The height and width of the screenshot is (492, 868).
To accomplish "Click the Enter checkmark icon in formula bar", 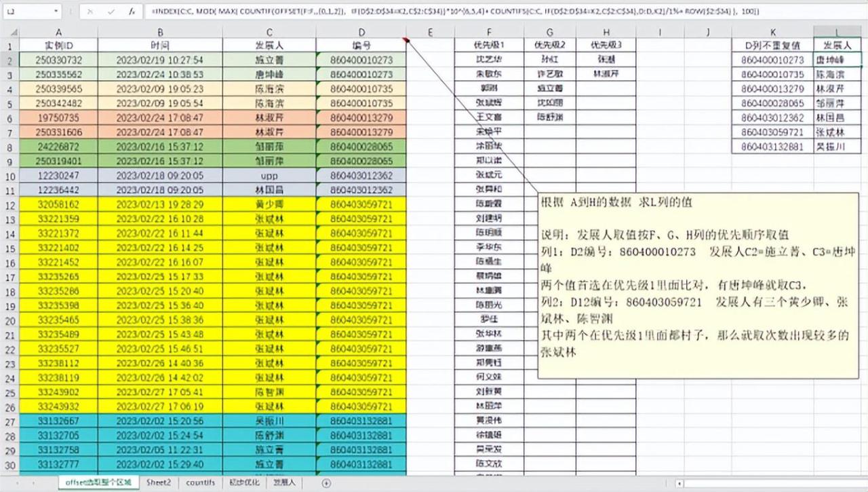I will pos(111,12).
